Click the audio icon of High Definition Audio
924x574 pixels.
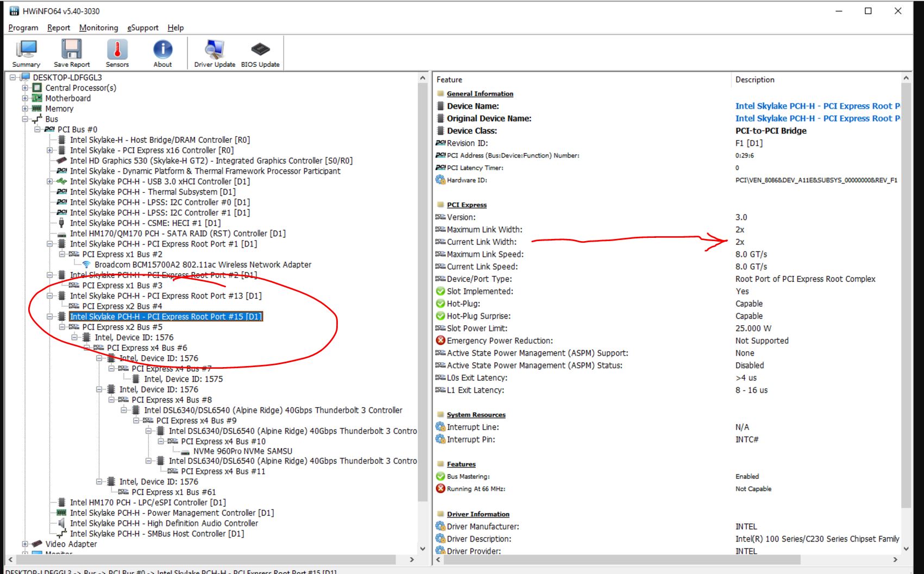[61, 523]
